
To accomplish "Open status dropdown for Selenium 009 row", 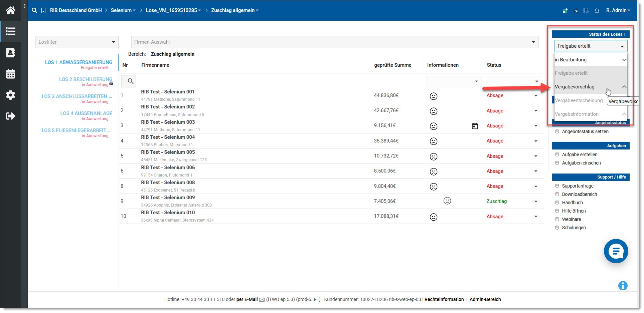I will coord(536,202).
